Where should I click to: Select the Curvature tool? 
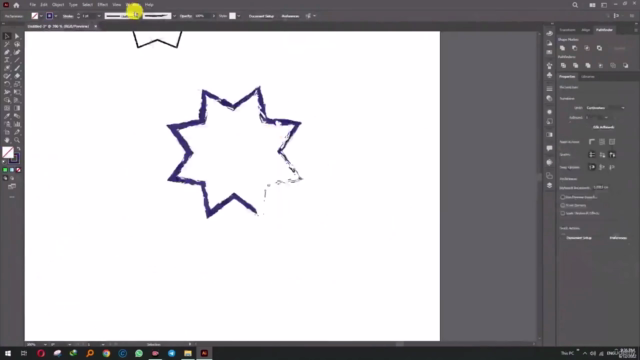coord(17,52)
